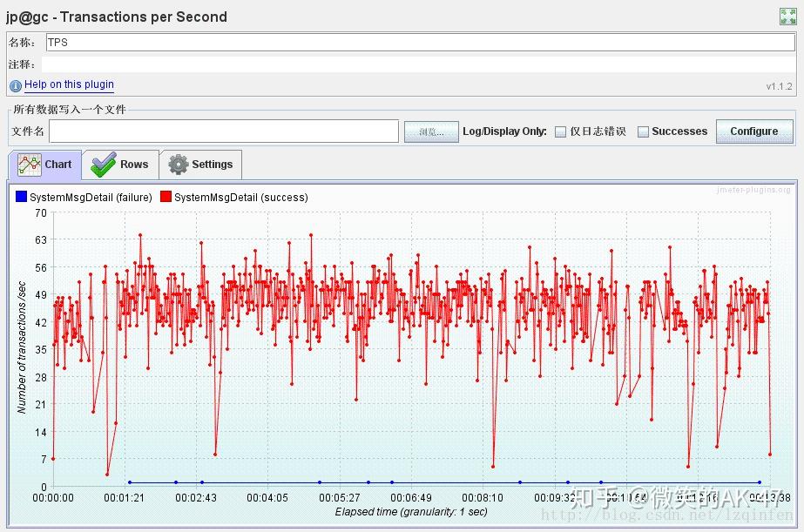
Task: Click the 00:05:27 time axis label
Action: (340, 498)
